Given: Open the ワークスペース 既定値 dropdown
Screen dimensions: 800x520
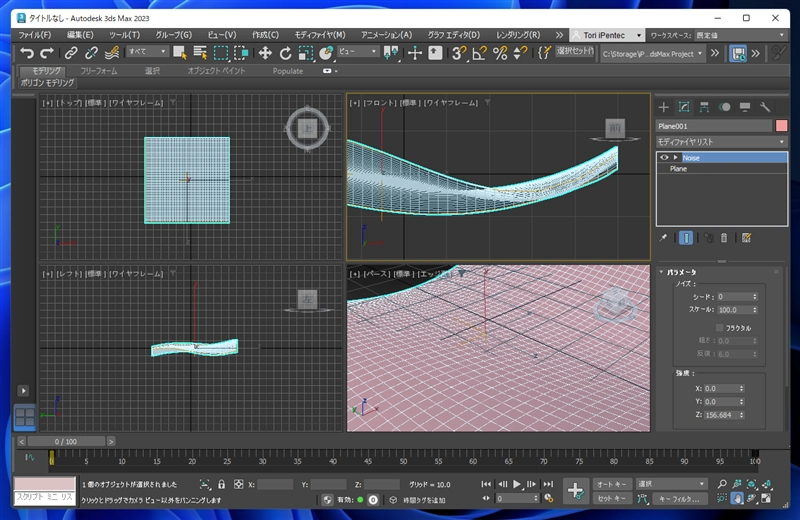Looking at the screenshot, I should [740, 35].
